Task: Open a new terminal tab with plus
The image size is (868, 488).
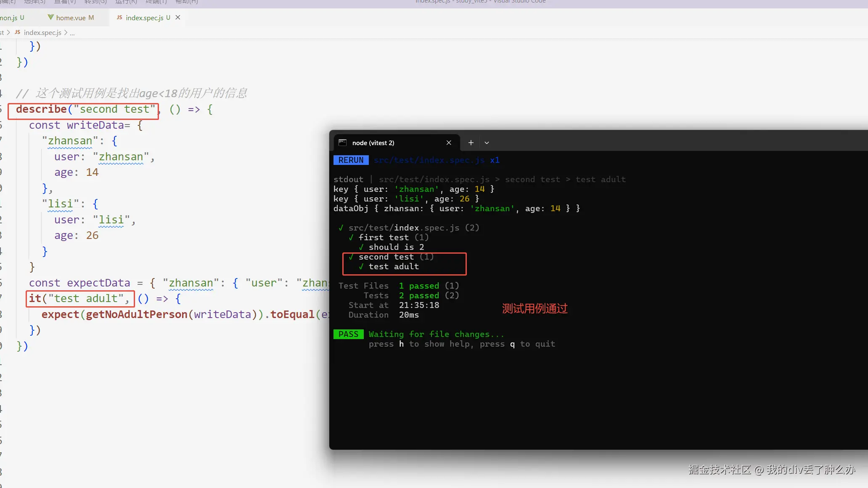Action: pos(471,143)
